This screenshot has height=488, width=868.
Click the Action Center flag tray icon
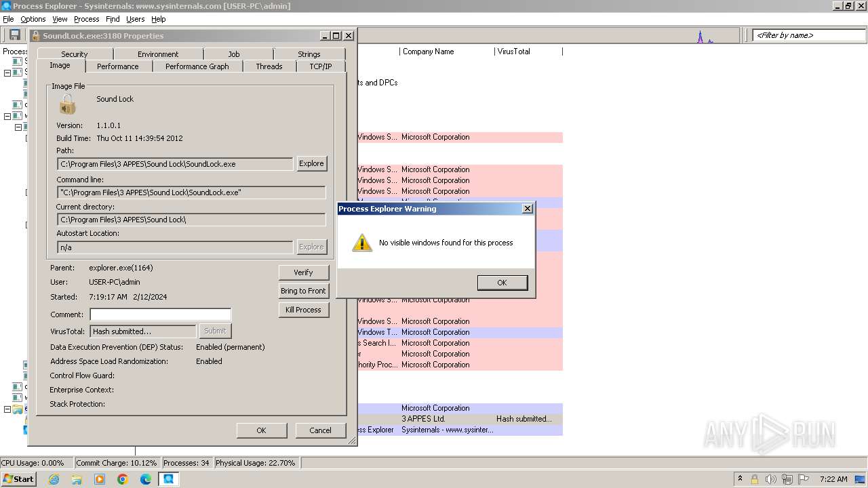click(x=804, y=479)
